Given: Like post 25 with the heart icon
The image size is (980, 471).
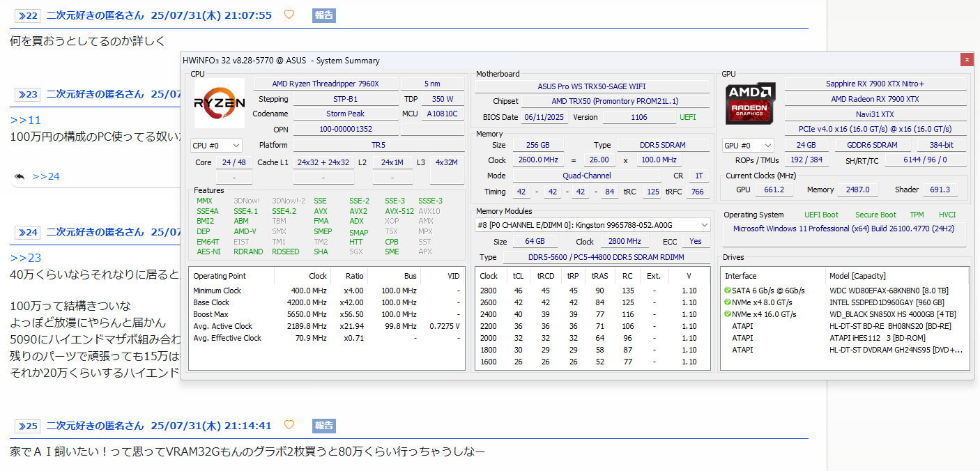Looking at the screenshot, I should click(x=289, y=425).
